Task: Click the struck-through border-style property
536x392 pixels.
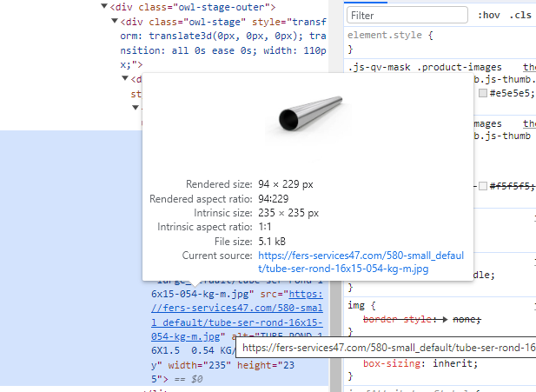Action: [400, 320]
